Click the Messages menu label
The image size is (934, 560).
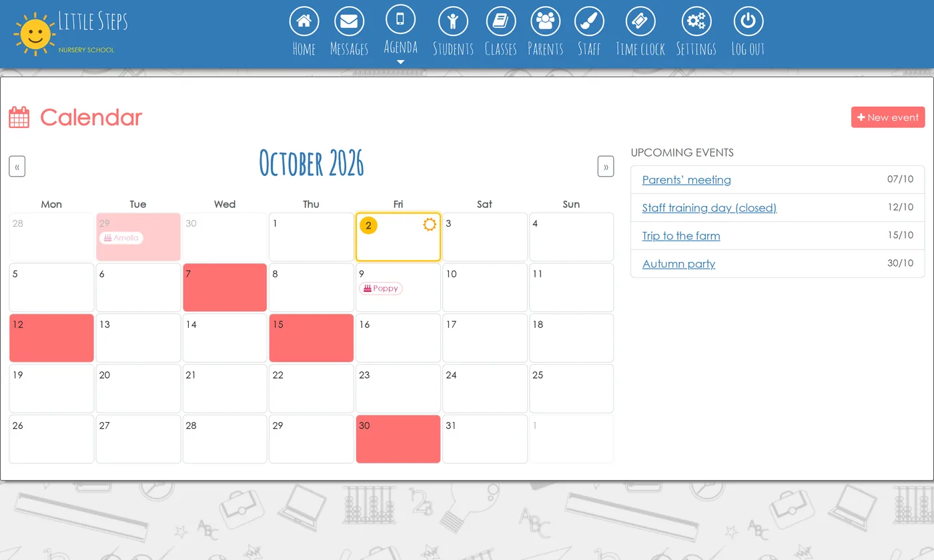[x=349, y=49]
